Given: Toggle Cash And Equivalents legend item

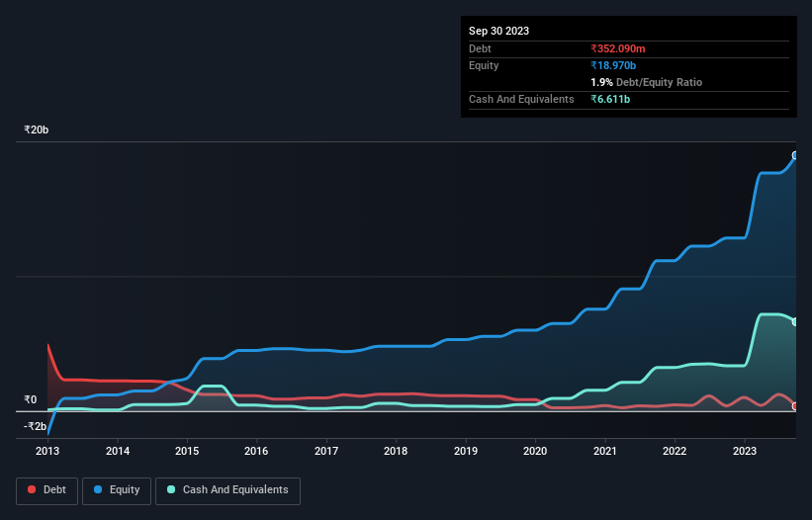Looking at the screenshot, I should 227,489.
